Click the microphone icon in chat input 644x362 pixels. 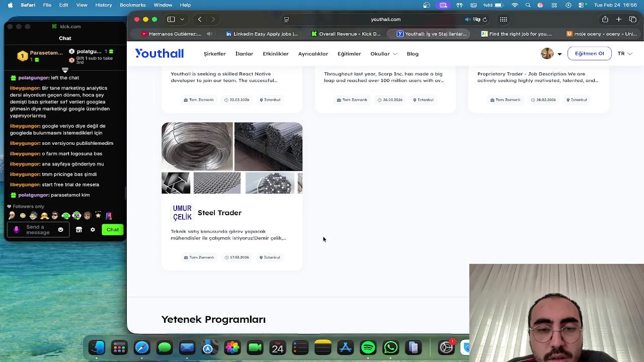tap(16, 230)
